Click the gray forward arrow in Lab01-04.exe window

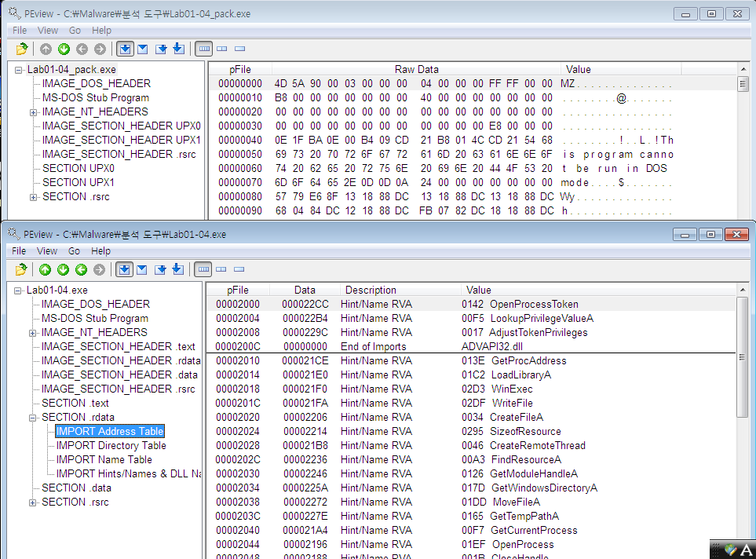(100, 269)
